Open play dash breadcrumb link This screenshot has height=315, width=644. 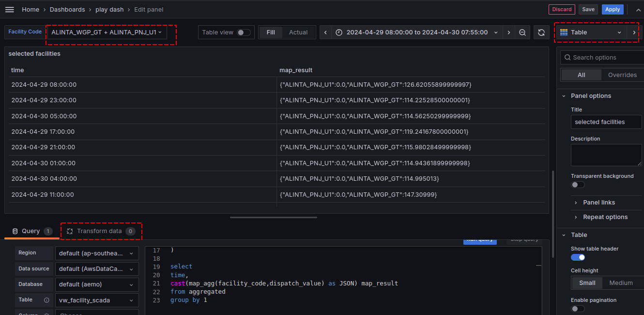click(109, 10)
